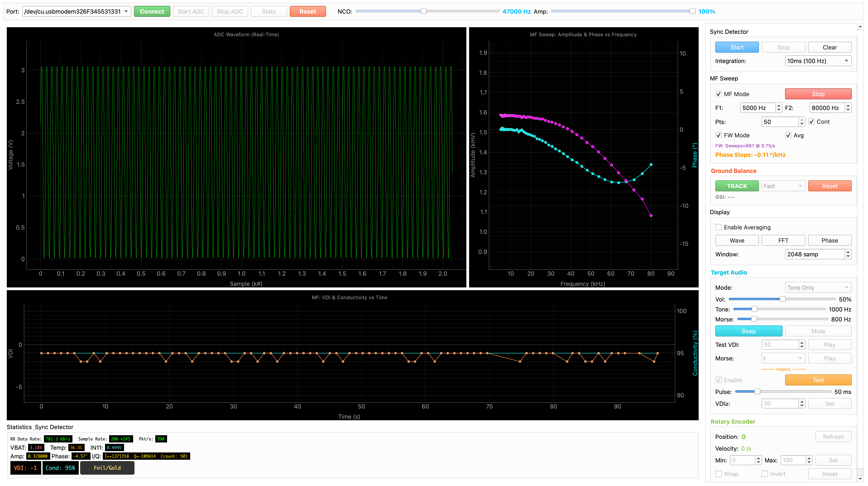Stop the MF Sweep
This screenshot has height=486, width=868.
818,94
